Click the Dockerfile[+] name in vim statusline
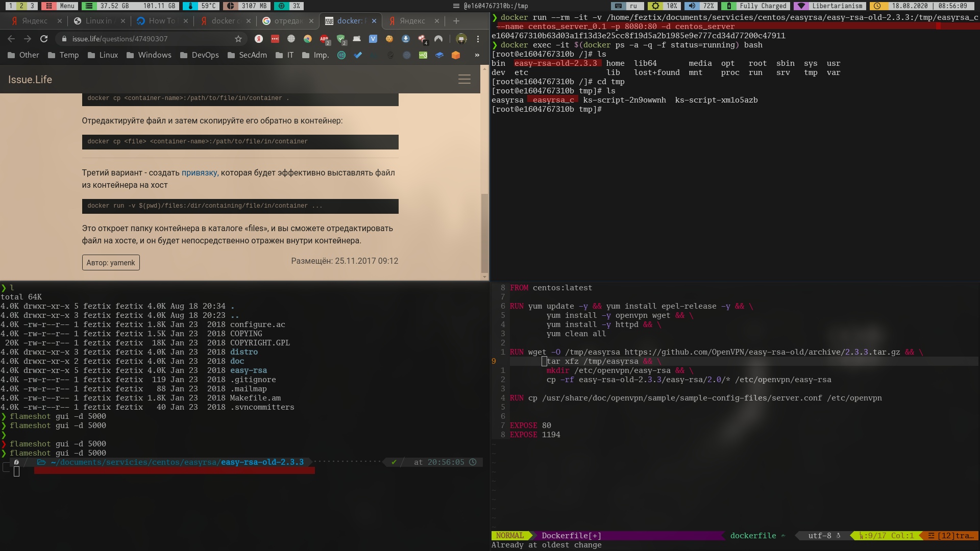The height and width of the screenshot is (551, 980). (x=571, y=536)
